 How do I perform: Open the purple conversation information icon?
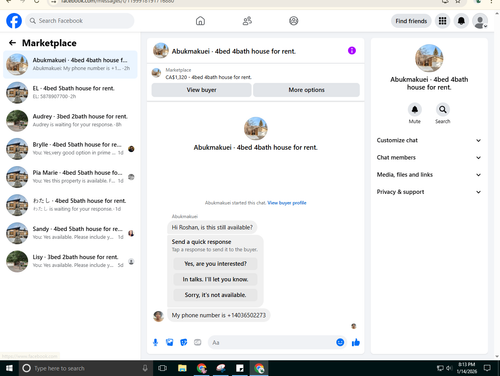[352, 51]
